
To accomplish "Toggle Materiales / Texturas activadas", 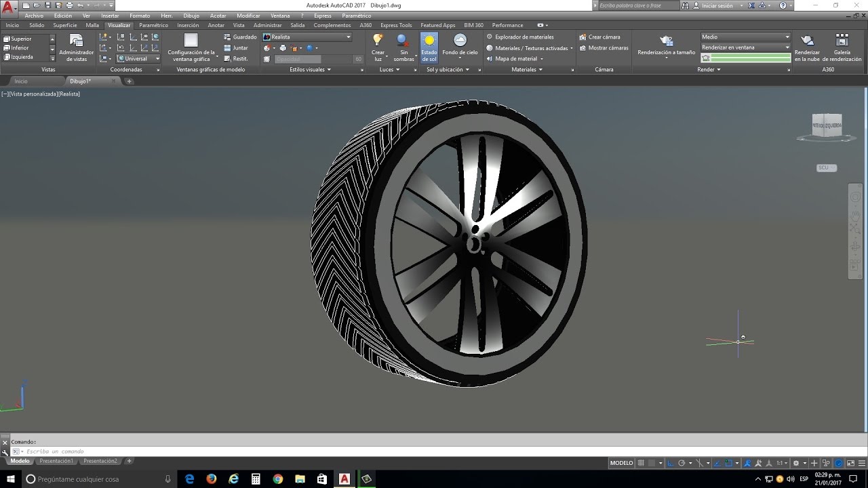I will coord(528,48).
